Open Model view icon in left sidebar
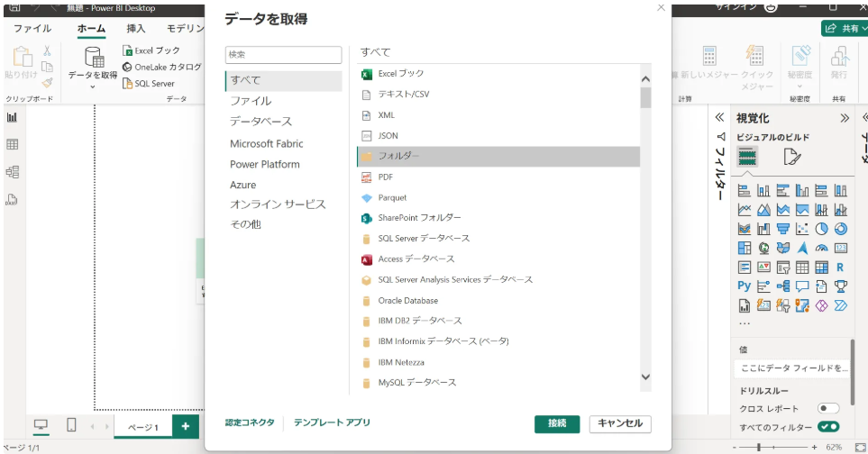 click(13, 172)
